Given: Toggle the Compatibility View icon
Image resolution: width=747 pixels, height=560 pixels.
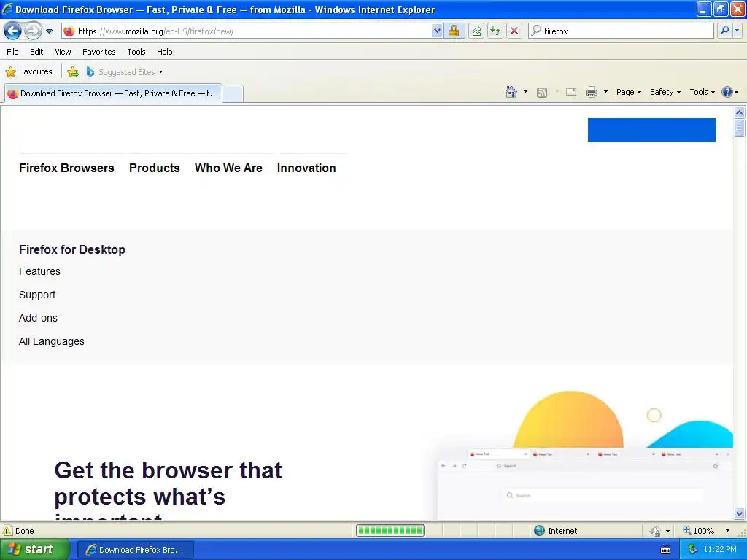Looking at the screenshot, I should tap(476, 31).
